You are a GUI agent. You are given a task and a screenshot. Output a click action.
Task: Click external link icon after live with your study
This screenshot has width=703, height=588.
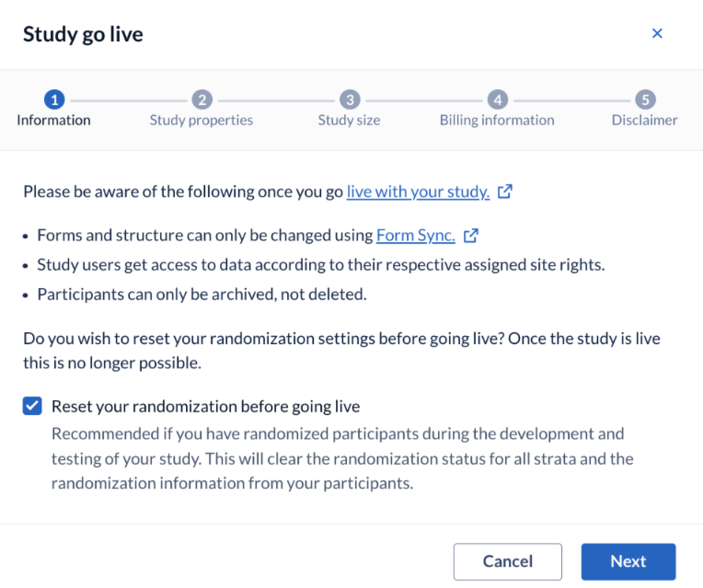(x=505, y=191)
